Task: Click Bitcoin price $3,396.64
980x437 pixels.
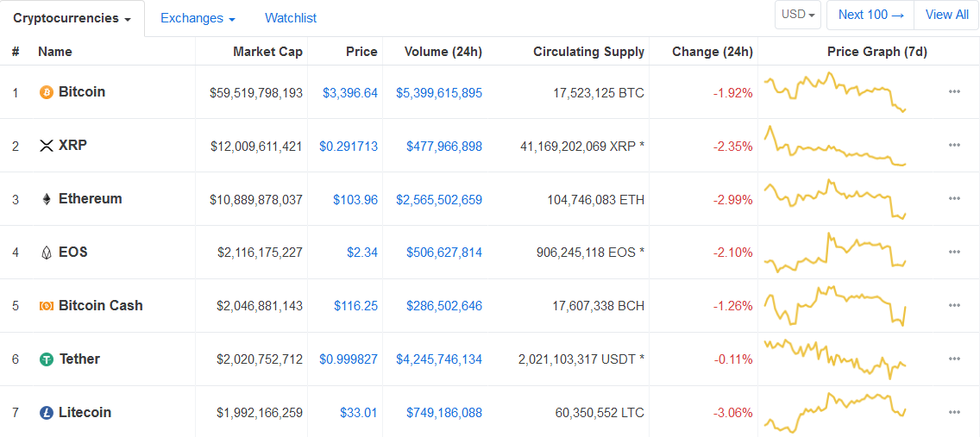Action: coord(350,93)
